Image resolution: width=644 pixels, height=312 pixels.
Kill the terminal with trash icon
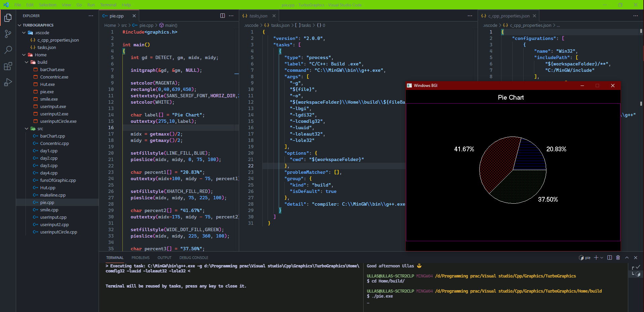(618, 258)
